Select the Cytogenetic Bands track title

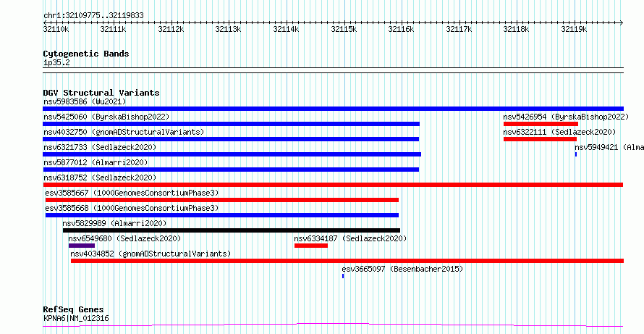tap(86, 54)
